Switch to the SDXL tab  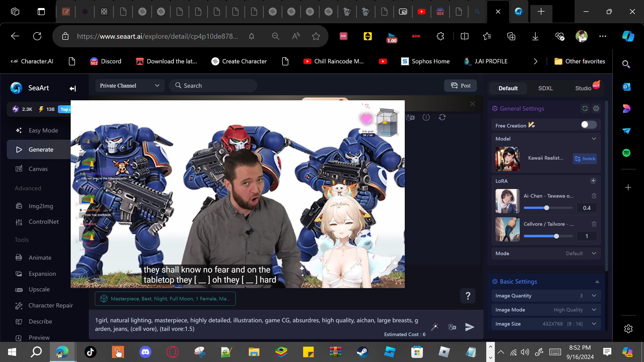(546, 88)
